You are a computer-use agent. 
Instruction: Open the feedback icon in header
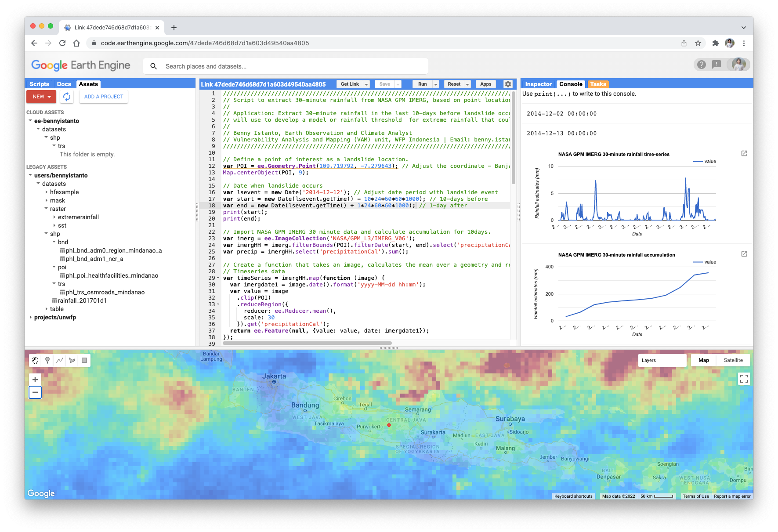716,65
